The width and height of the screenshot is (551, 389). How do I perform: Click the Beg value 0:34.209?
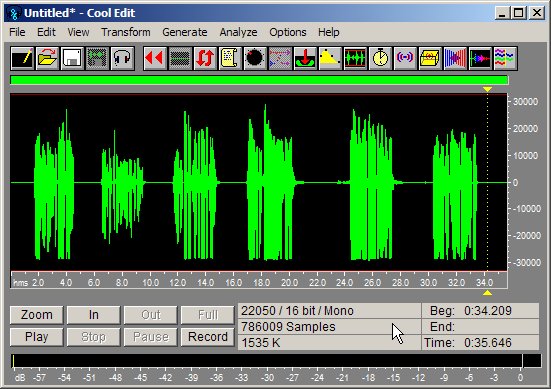coord(488,311)
